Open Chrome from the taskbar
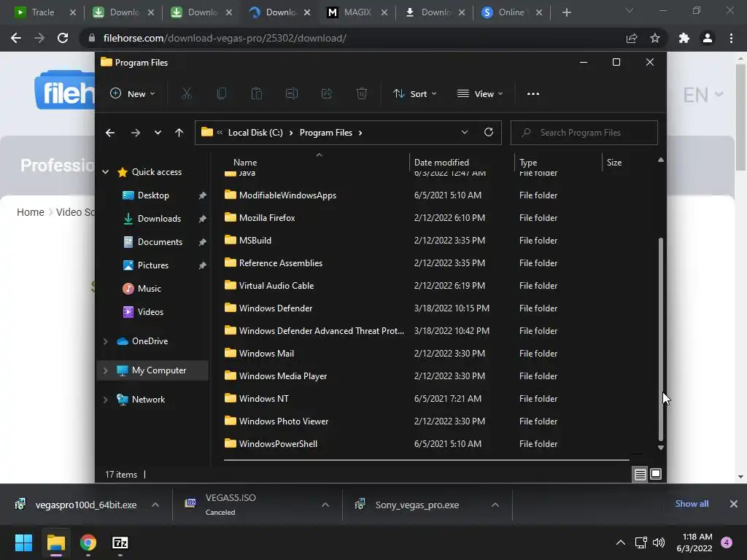 click(x=88, y=542)
